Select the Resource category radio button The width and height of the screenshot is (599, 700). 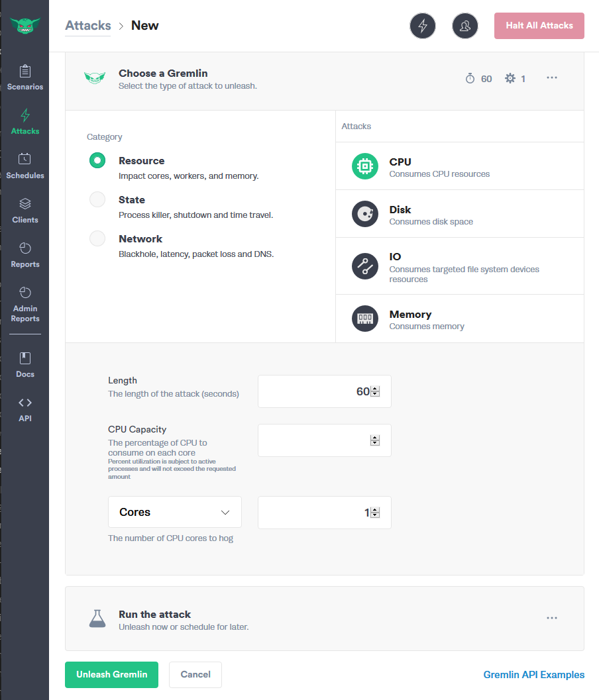pyautogui.click(x=97, y=160)
